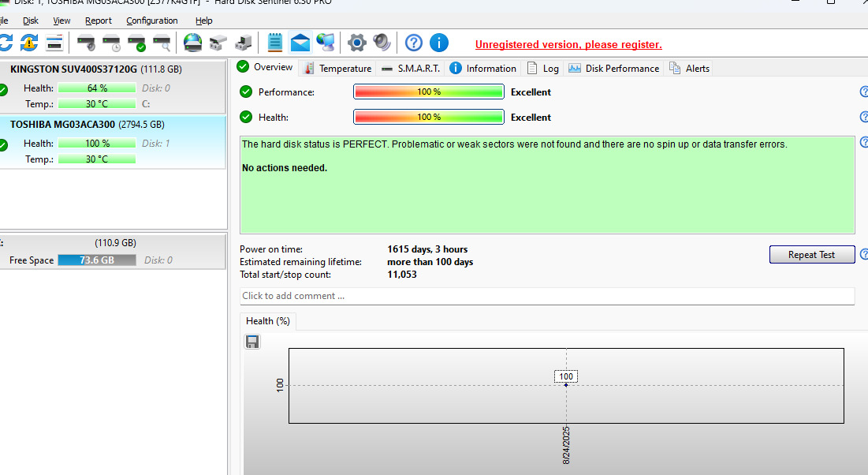
Task: Open the Log tab
Action: [x=542, y=68]
